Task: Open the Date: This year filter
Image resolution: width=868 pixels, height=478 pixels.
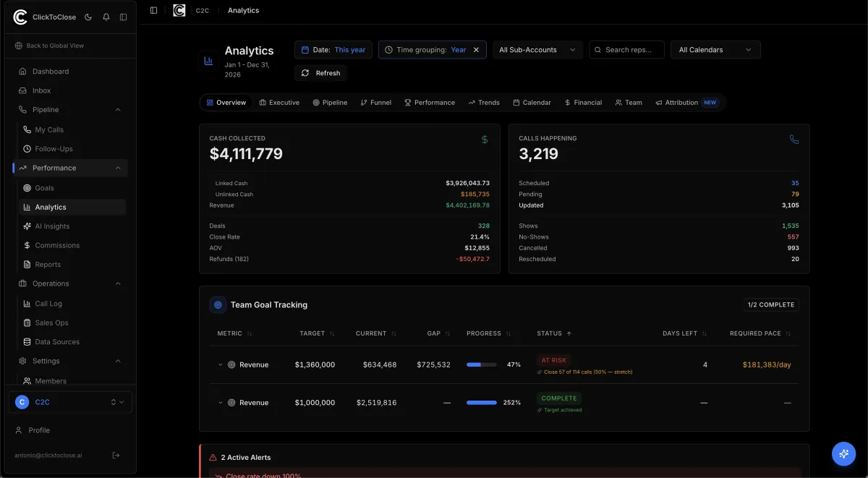Action: tap(333, 50)
